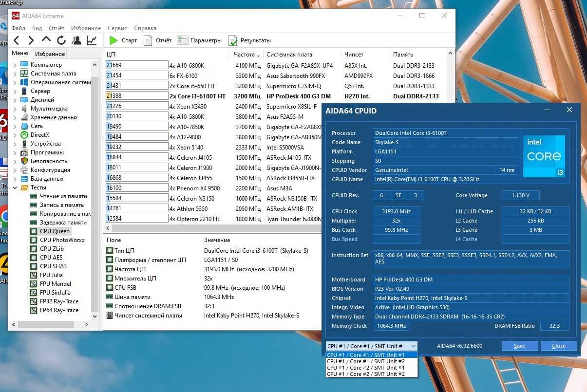This screenshot has height=392, width=587.
Task: Click the Отчёт toolbar button
Action: tap(158, 40)
